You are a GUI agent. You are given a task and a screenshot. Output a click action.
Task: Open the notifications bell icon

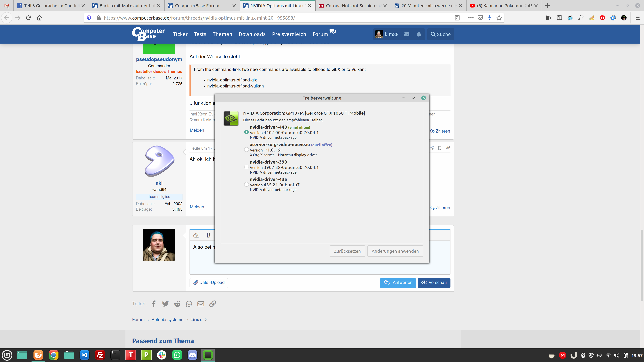(419, 34)
